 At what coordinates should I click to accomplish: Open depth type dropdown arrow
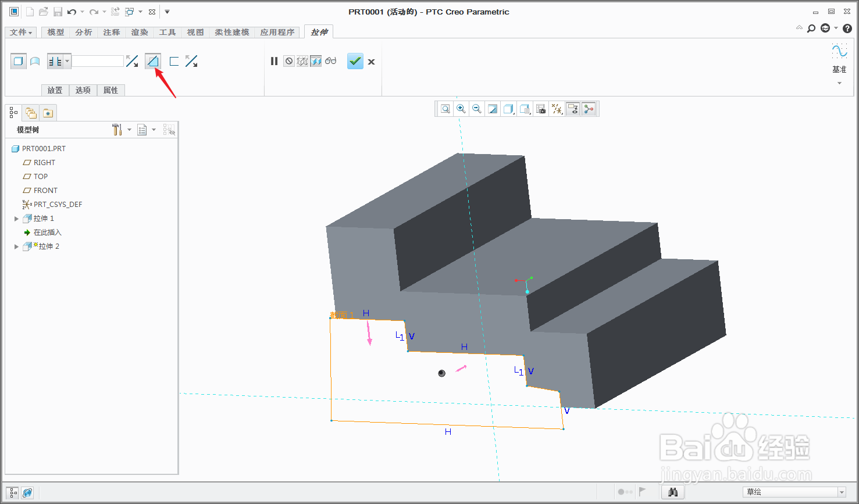(67, 61)
